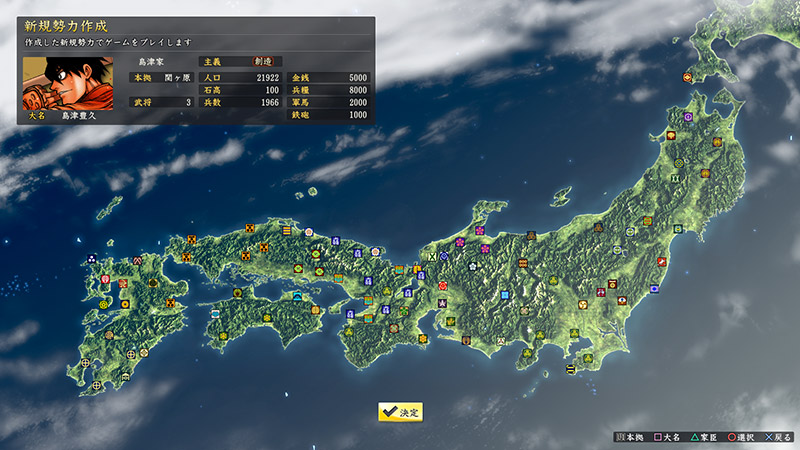This screenshot has height=450, width=800.
Task: Click the yellow striped crest on San'in coast
Action: [x=287, y=231]
